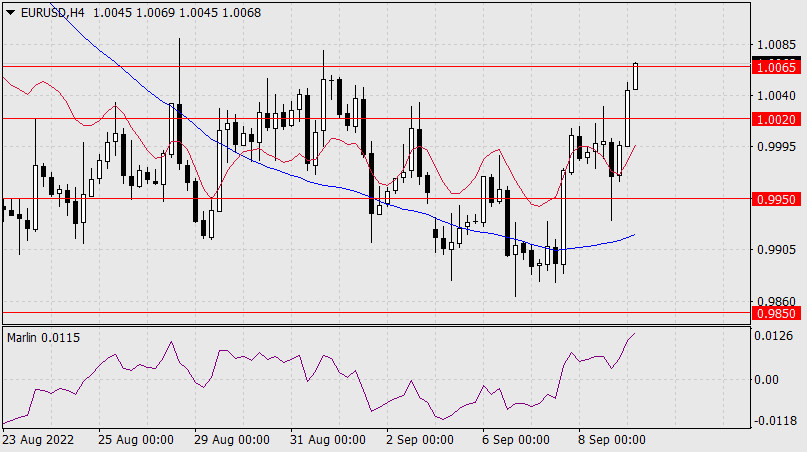Image resolution: width=807 pixels, height=452 pixels.
Task: Click the Marlin 0.0115 indicator label
Action: 43,337
